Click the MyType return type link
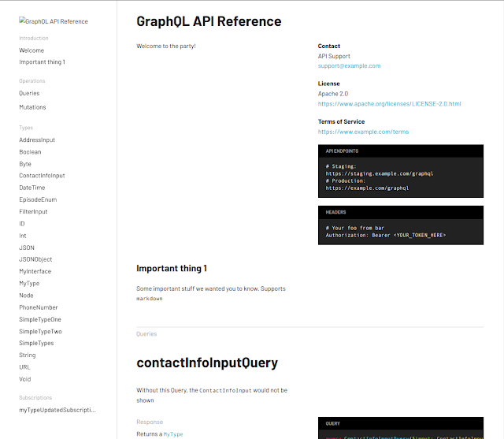The width and height of the screenshot is (504, 439). 173,434
